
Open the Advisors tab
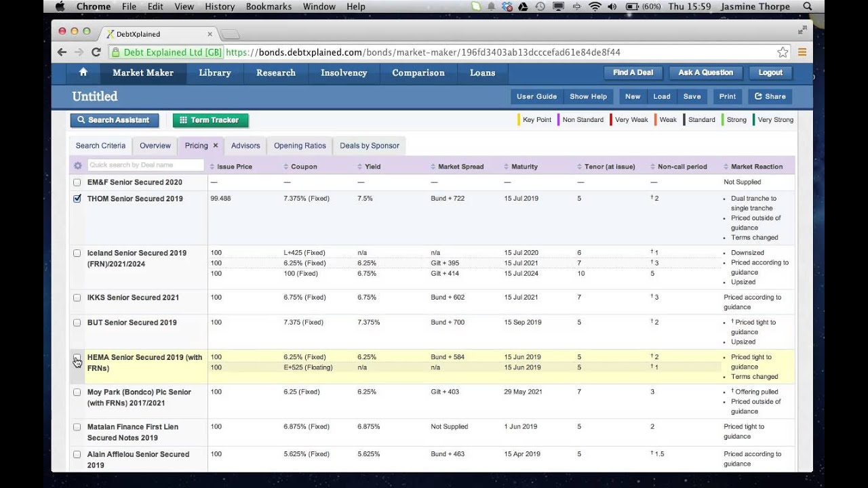245,146
